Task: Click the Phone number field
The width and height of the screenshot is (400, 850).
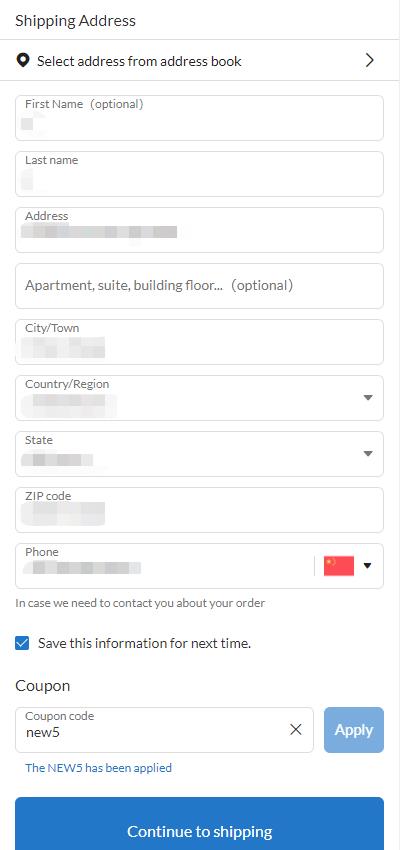Action: (165, 566)
